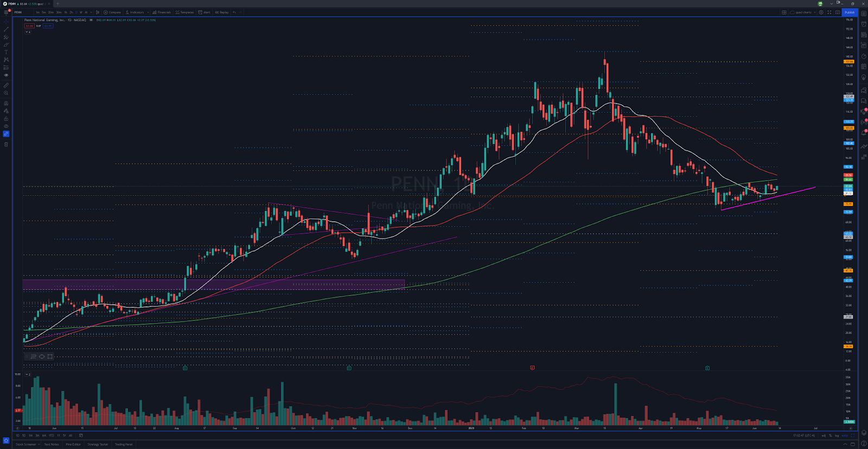Set the date range to YTD

[52, 435]
